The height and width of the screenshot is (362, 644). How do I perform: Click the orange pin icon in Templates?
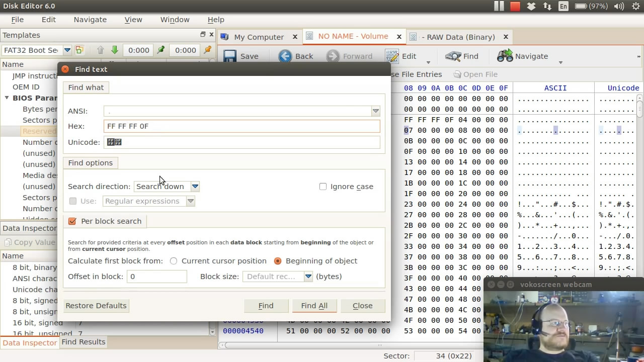(x=207, y=50)
